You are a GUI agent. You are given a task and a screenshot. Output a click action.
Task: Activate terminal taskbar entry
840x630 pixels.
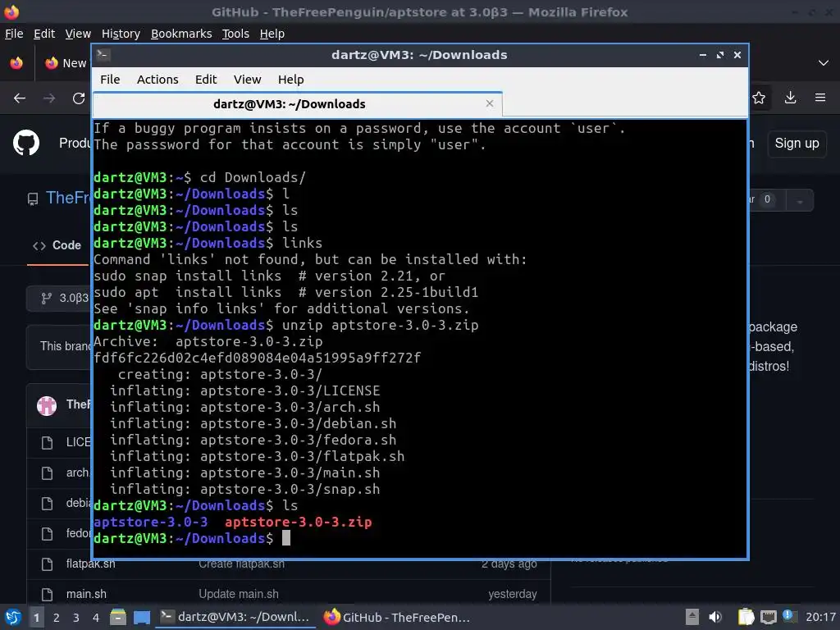[235, 617]
